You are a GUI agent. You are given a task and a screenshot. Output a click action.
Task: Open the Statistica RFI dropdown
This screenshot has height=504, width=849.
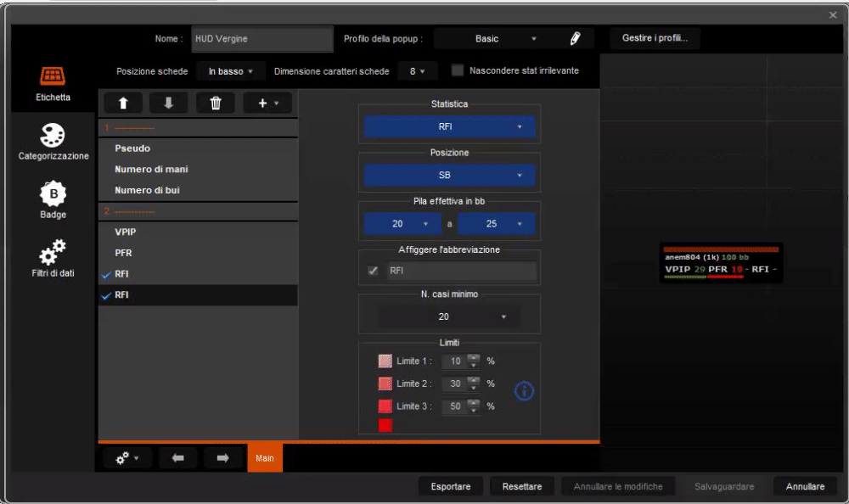449,126
